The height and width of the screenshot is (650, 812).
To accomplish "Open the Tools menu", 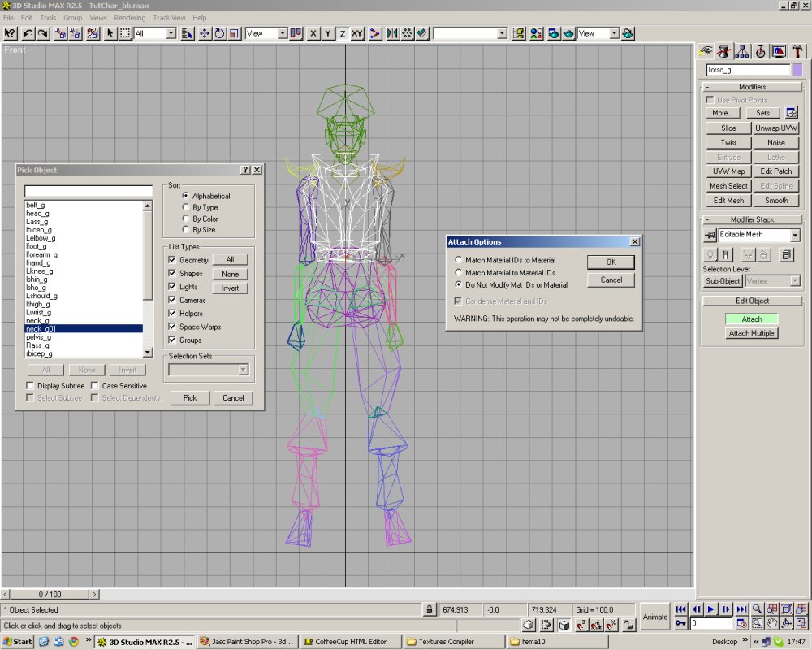I will tap(48, 18).
